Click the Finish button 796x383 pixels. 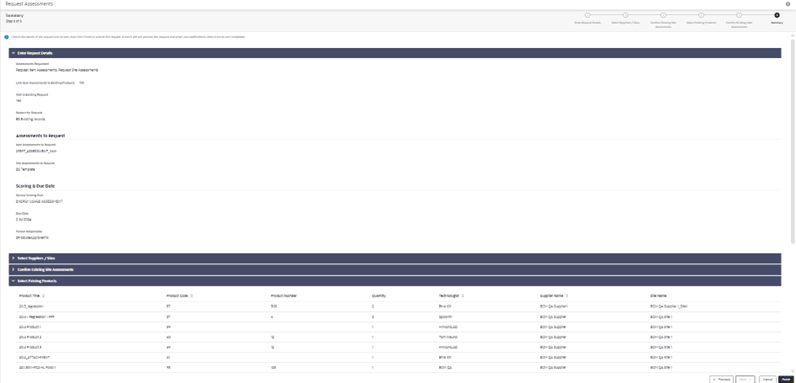(x=785, y=379)
